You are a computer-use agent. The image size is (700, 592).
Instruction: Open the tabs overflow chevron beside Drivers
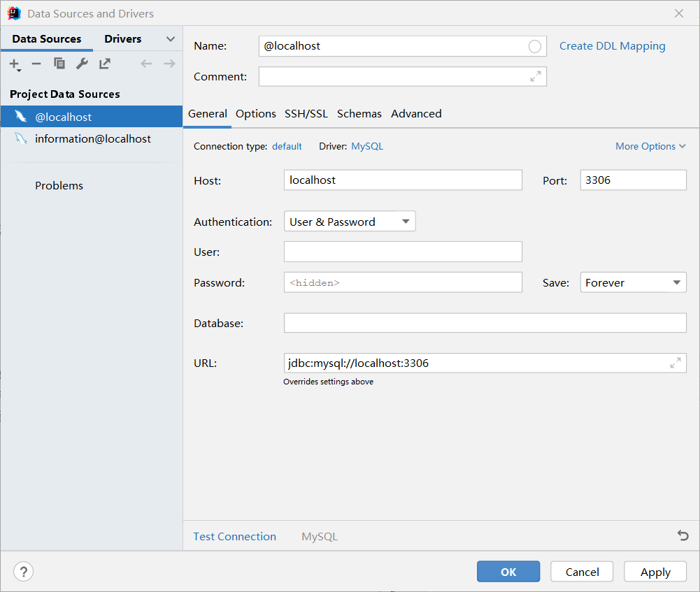[170, 39]
